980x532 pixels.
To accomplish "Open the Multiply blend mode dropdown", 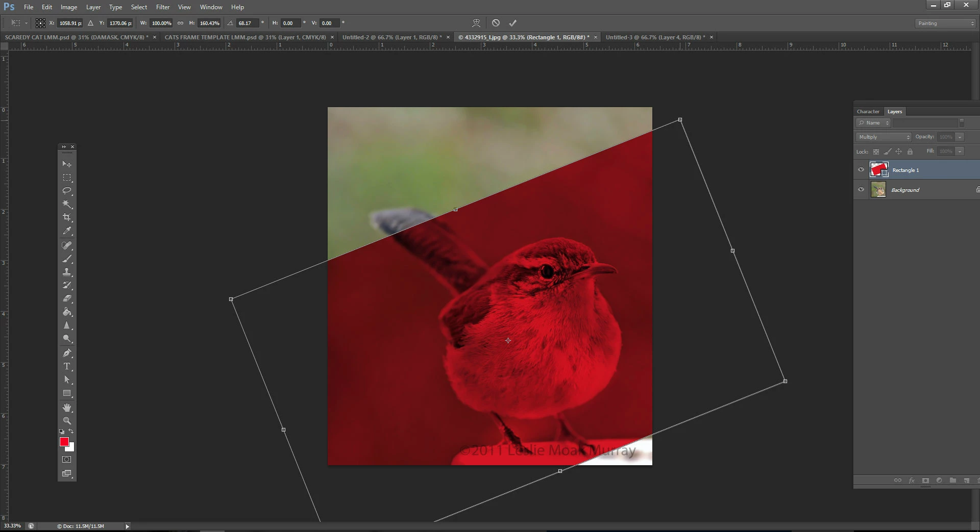I will point(884,137).
